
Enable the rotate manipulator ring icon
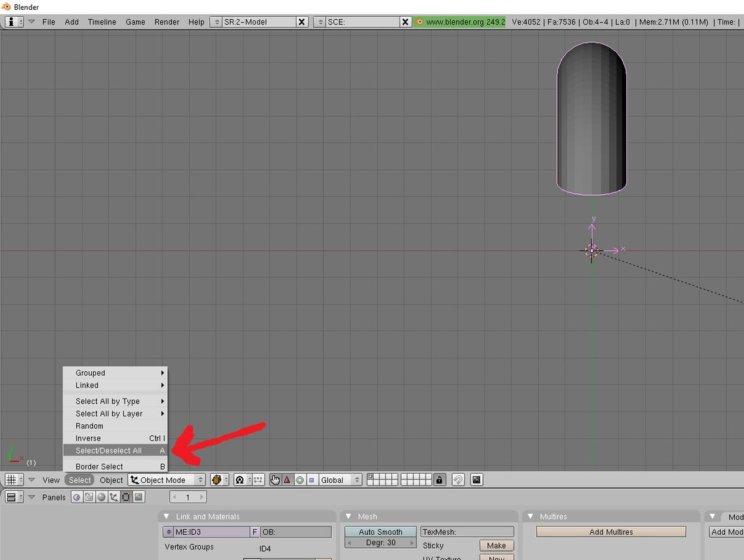coord(300,479)
